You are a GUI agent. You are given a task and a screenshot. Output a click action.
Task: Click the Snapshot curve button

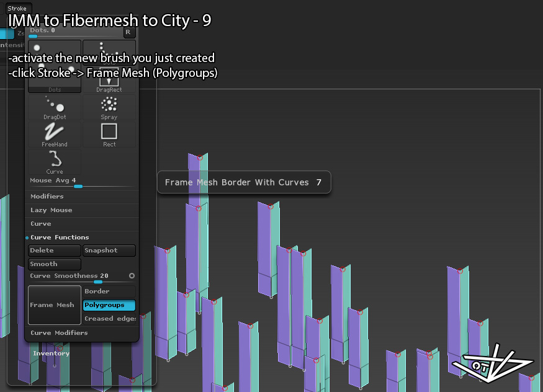tap(109, 251)
